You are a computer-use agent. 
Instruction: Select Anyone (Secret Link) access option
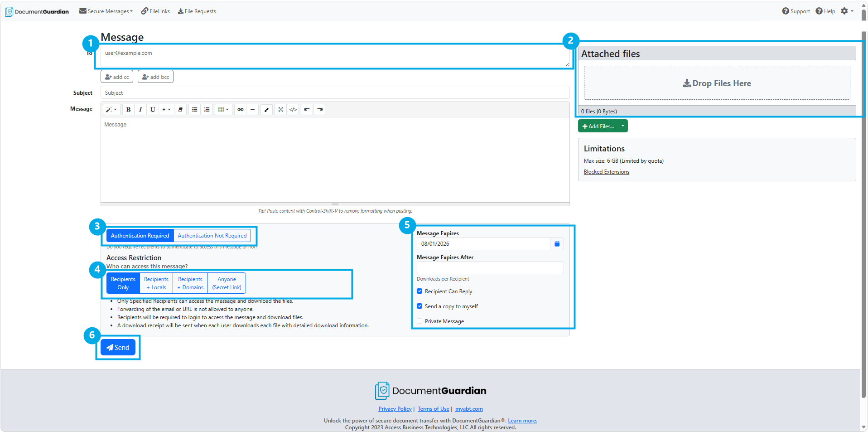pos(227,283)
